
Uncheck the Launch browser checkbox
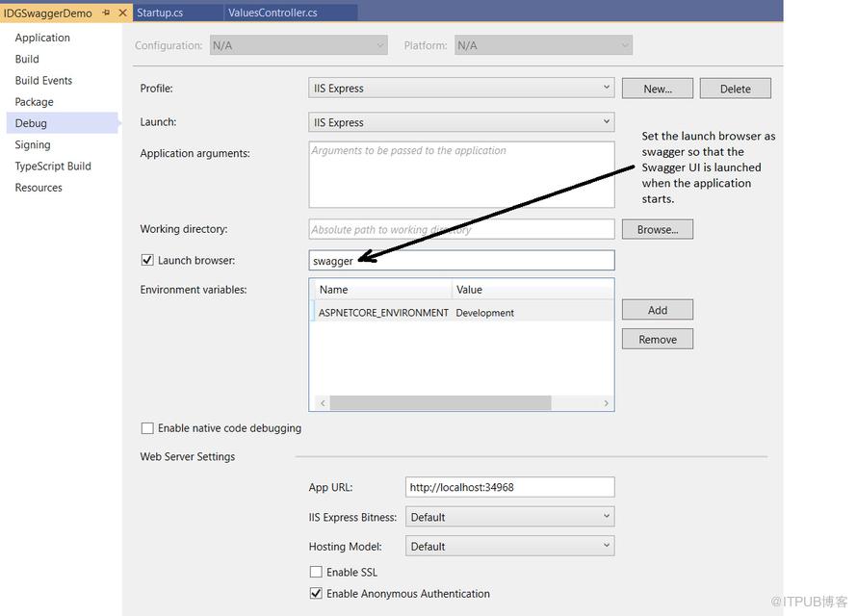tap(147, 260)
